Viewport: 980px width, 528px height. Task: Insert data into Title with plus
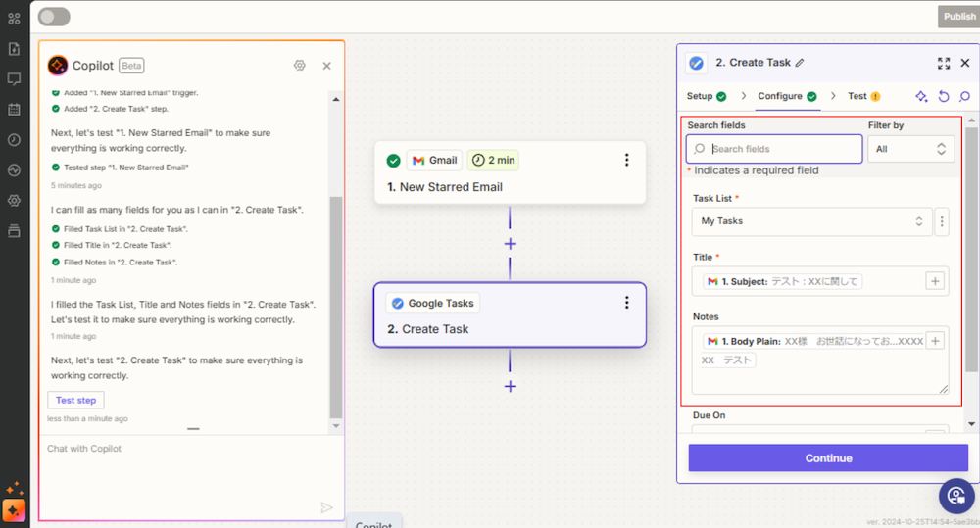[x=935, y=281]
